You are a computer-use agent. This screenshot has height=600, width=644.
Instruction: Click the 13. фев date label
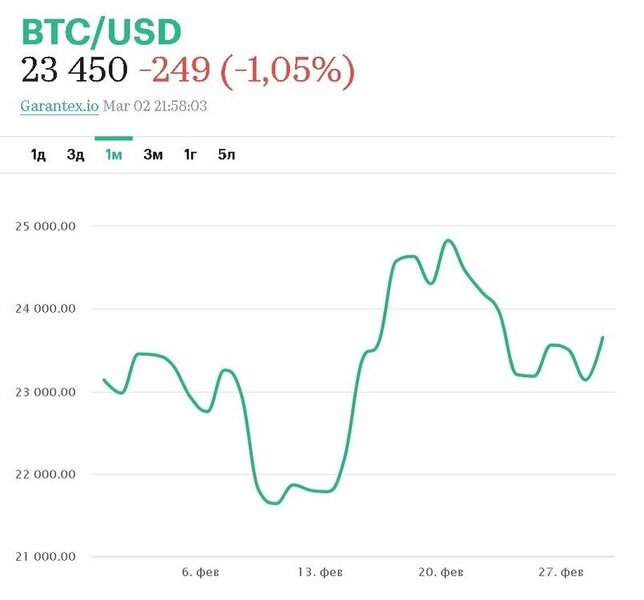[319, 572]
